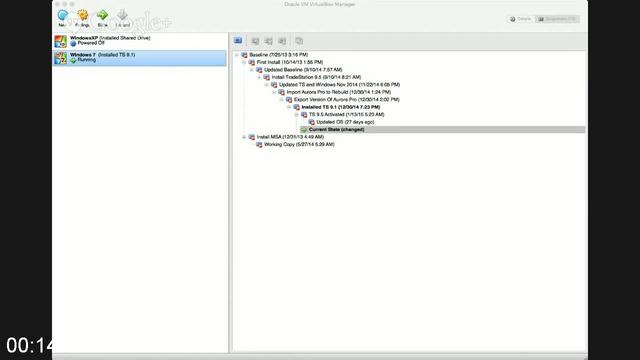Viewport: 640px width, 360px height.
Task: Click the Install TradeStation 9.5 snapshot icon
Action: 267,77
